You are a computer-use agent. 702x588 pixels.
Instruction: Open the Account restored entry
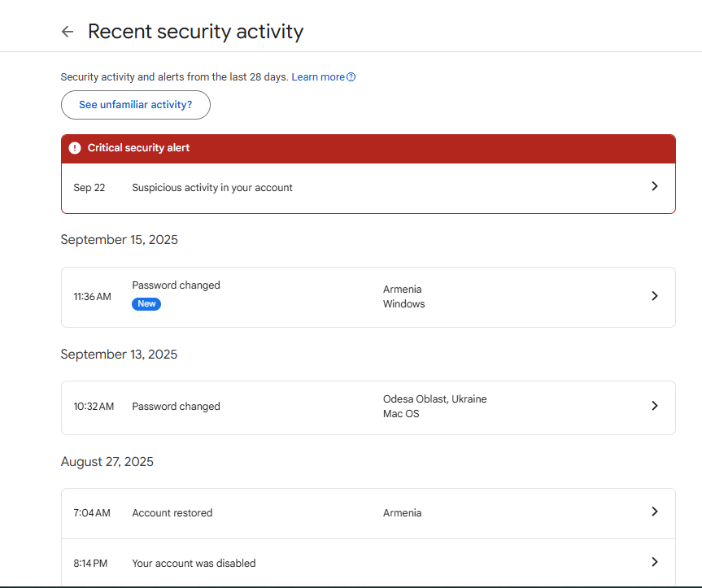pos(368,513)
